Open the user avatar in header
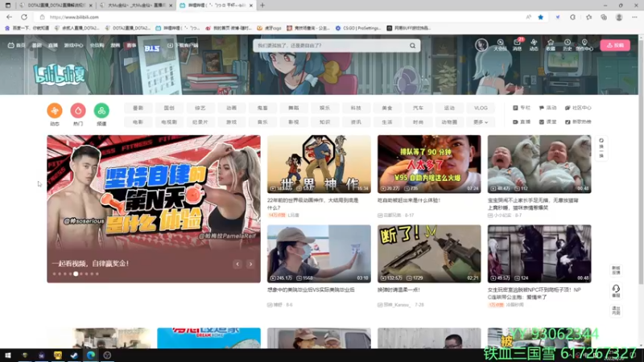644x362 pixels. (x=481, y=45)
